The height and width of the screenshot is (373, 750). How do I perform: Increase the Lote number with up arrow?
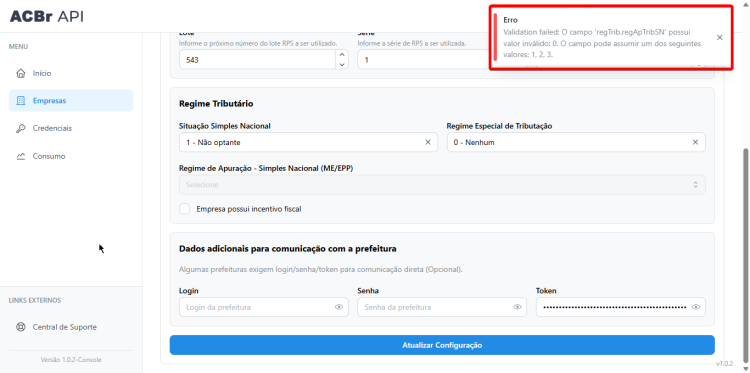[342, 55]
